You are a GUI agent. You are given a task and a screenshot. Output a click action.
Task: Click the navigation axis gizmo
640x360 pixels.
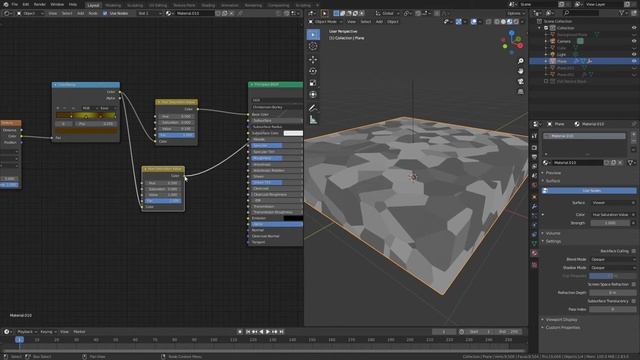point(513,41)
